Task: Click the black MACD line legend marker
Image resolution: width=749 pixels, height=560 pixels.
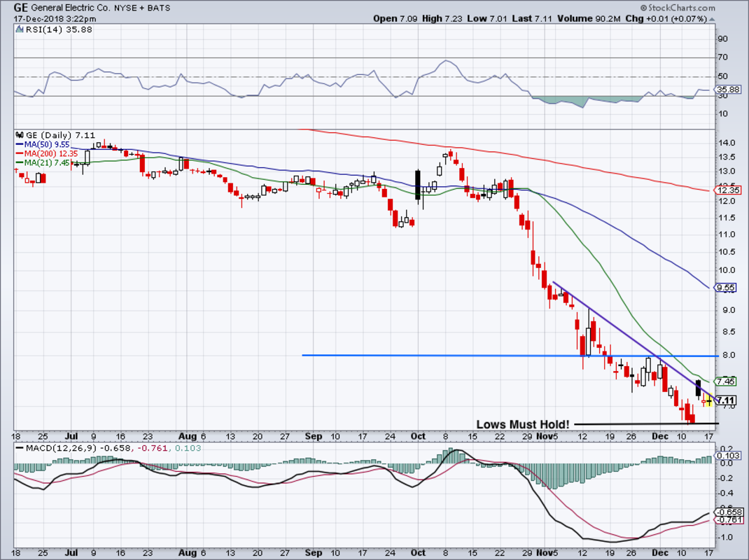Action: point(20,448)
